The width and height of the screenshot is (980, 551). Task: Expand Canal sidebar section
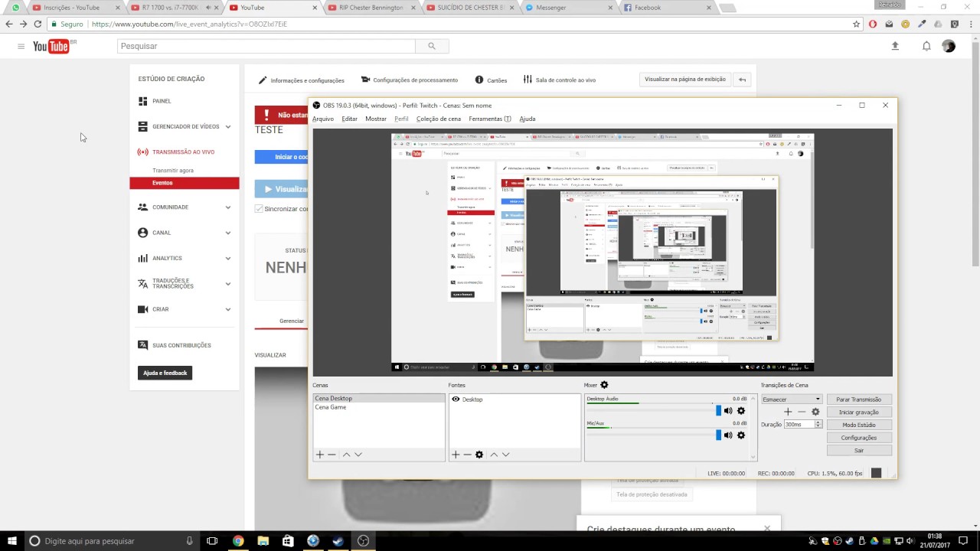(228, 233)
